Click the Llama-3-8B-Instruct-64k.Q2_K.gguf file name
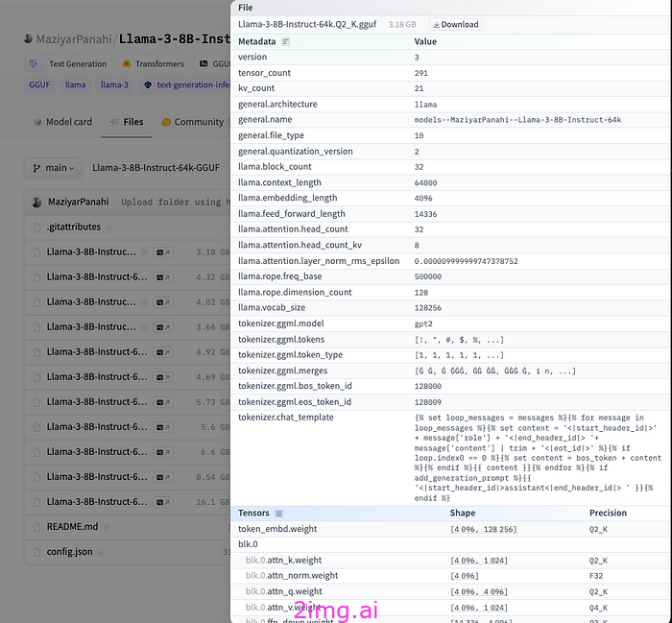 307,24
